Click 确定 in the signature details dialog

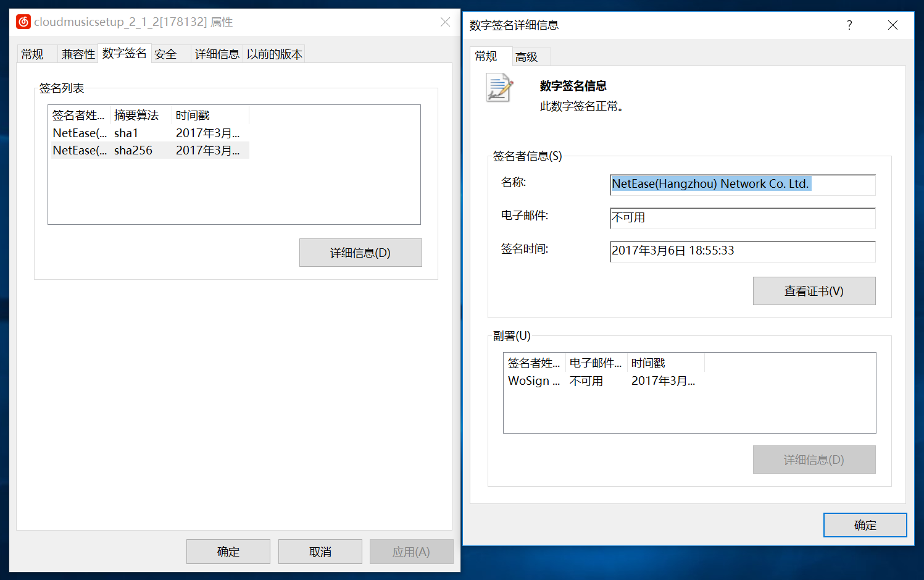point(865,525)
